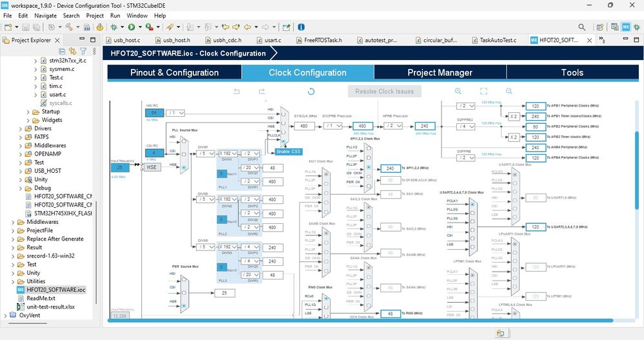Click the Run with coverage/external tools icon
644x340 pixels.
(149, 27)
